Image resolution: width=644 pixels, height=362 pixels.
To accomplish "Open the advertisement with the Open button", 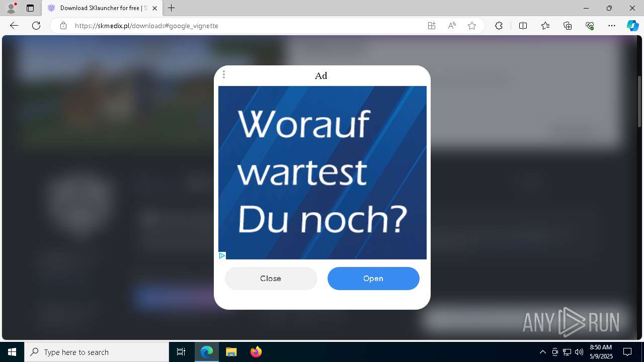I will 373,279.
